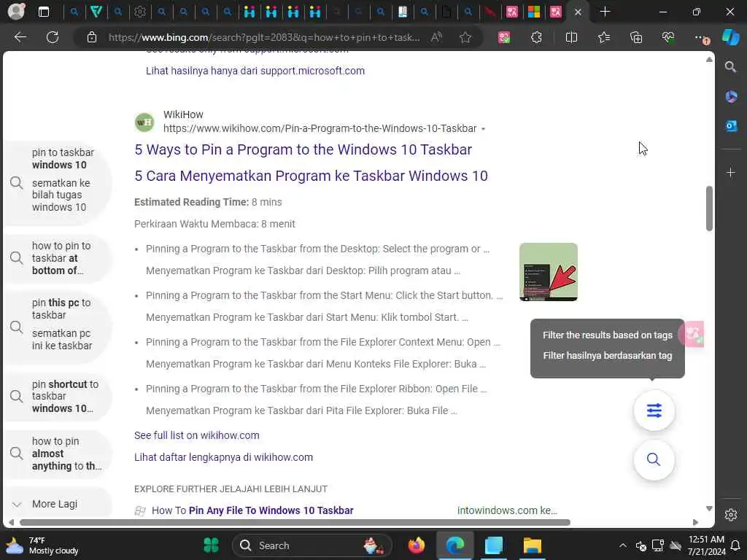Click 'See full list on wikihow.com'

[x=197, y=435]
